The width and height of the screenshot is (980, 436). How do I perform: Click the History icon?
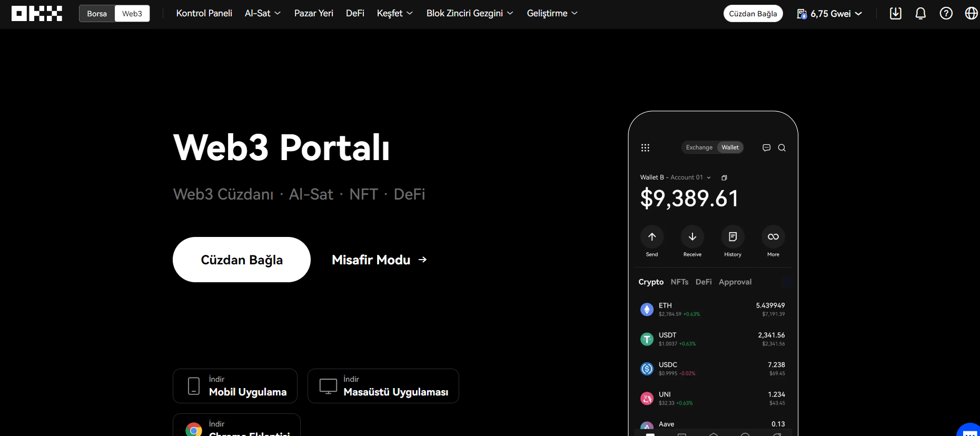(732, 237)
